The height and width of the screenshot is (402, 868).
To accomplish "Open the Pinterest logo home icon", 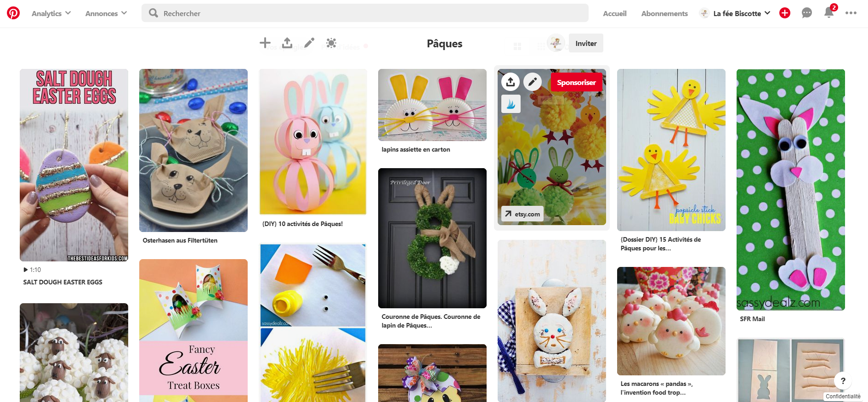I will coord(13,13).
